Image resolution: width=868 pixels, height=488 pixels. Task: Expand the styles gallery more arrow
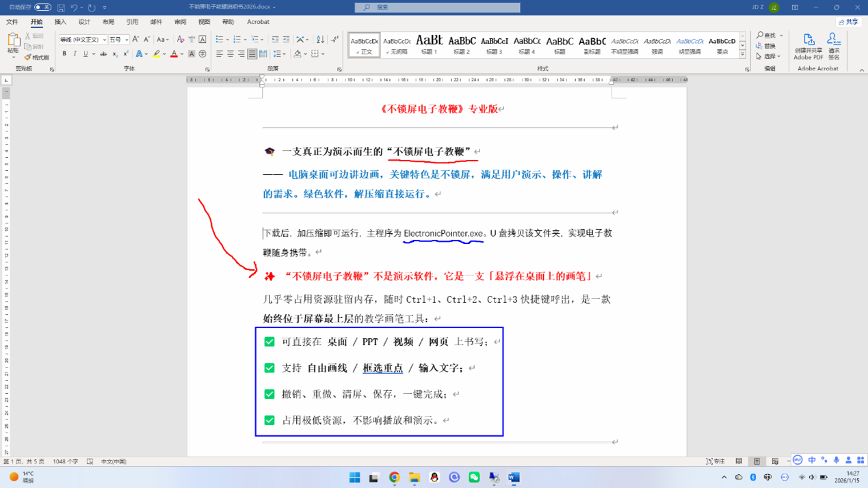tap(743, 54)
